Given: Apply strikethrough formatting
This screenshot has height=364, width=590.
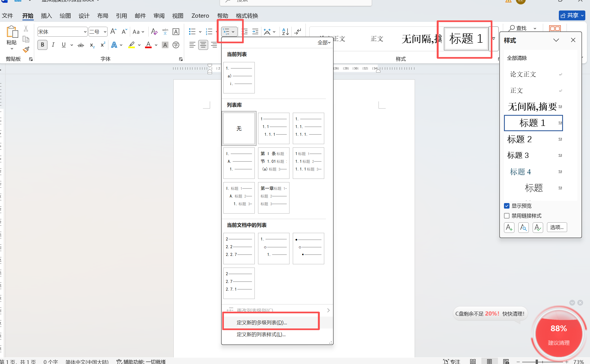Looking at the screenshot, I should [x=81, y=45].
